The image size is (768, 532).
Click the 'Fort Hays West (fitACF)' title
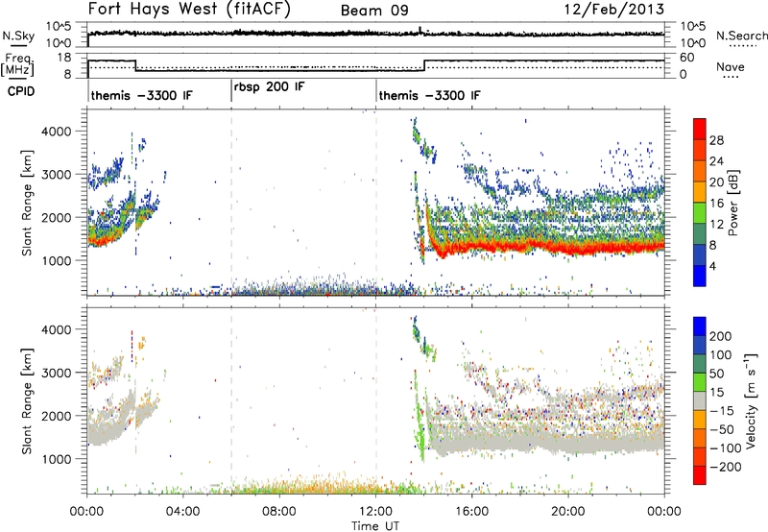pyautogui.click(x=189, y=10)
